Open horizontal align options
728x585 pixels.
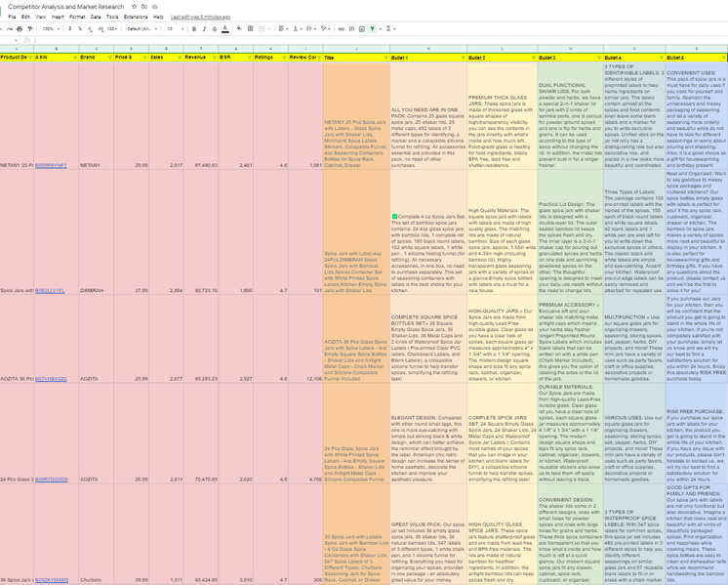(282, 28)
